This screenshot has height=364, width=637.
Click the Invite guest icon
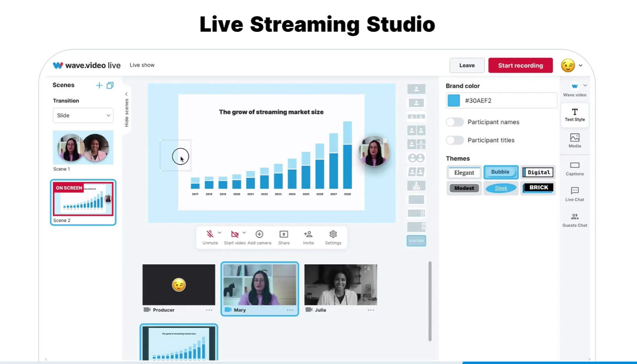point(308,234)
